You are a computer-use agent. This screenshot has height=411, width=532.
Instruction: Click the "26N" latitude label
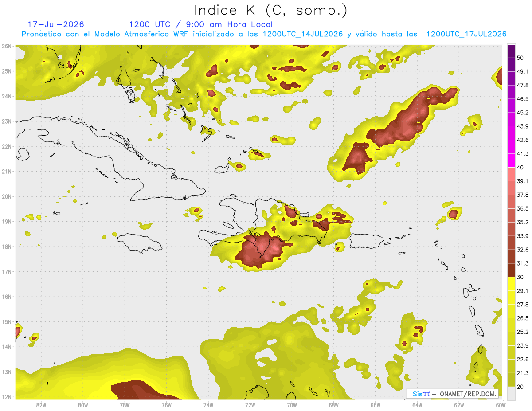tap(7, 46)
